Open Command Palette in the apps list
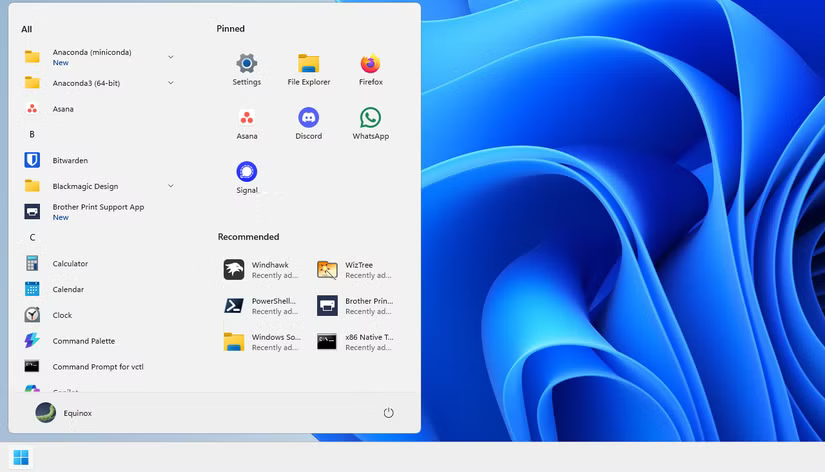This screenshot has height=472, width=825. click(82, 341)
